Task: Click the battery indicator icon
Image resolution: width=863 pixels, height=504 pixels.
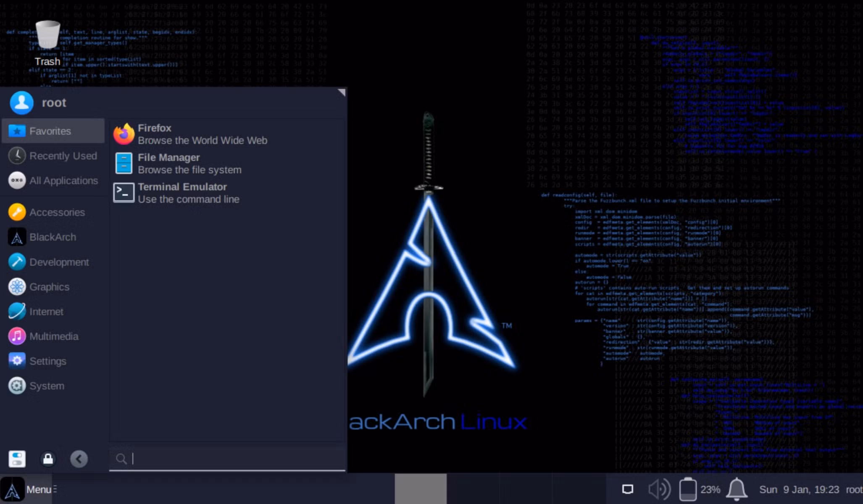Action: click(x=688, y=489)
